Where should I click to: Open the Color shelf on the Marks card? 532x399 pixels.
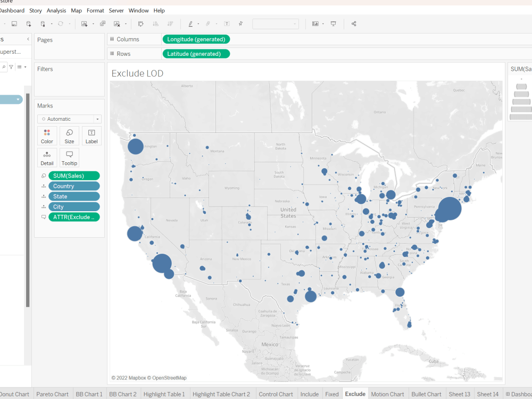pos(47,136)
